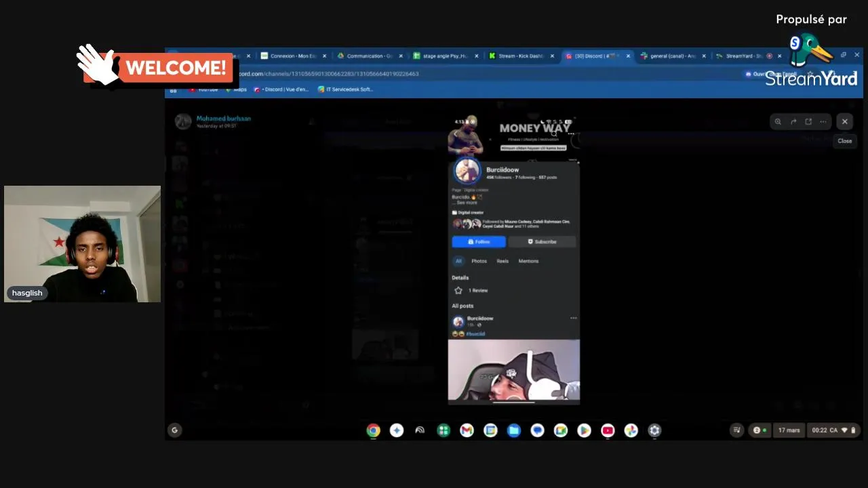Viewport: 868px width, 488px height.
Task: Click the blue Follow button
Action: (479, 242)
